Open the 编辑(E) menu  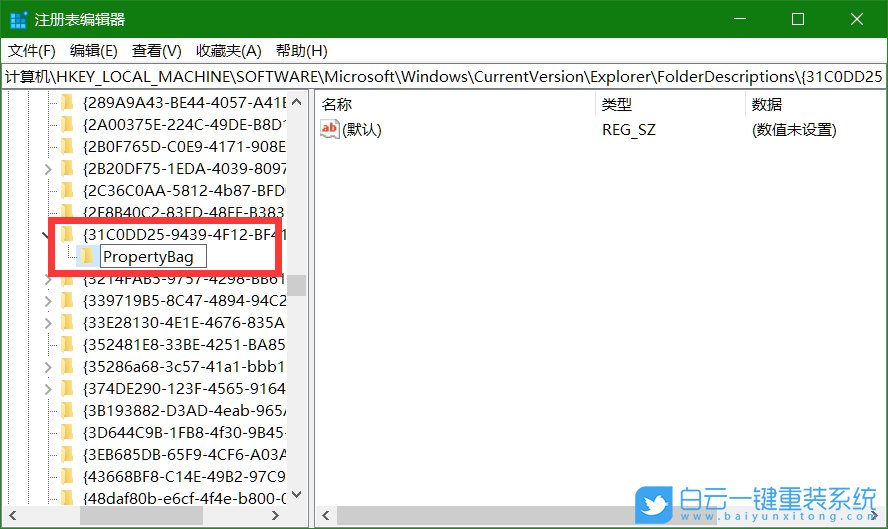(x=93, y=51)
